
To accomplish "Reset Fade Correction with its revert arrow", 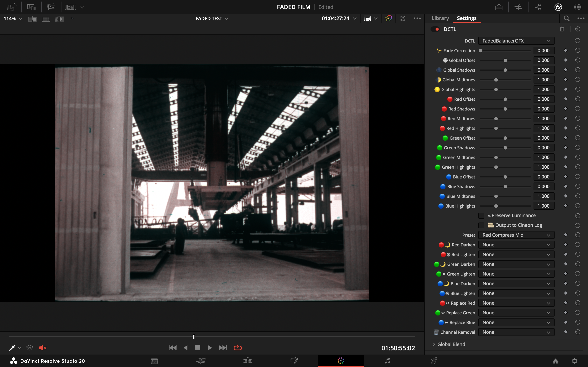I will [577, 50].
